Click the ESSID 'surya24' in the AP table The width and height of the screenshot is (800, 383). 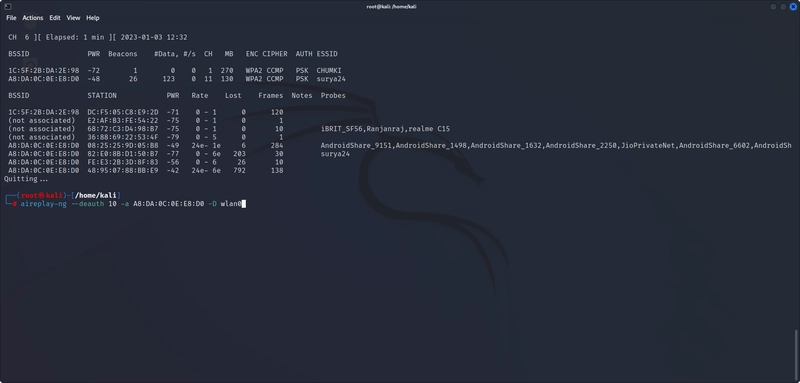(x=331, y=79)
